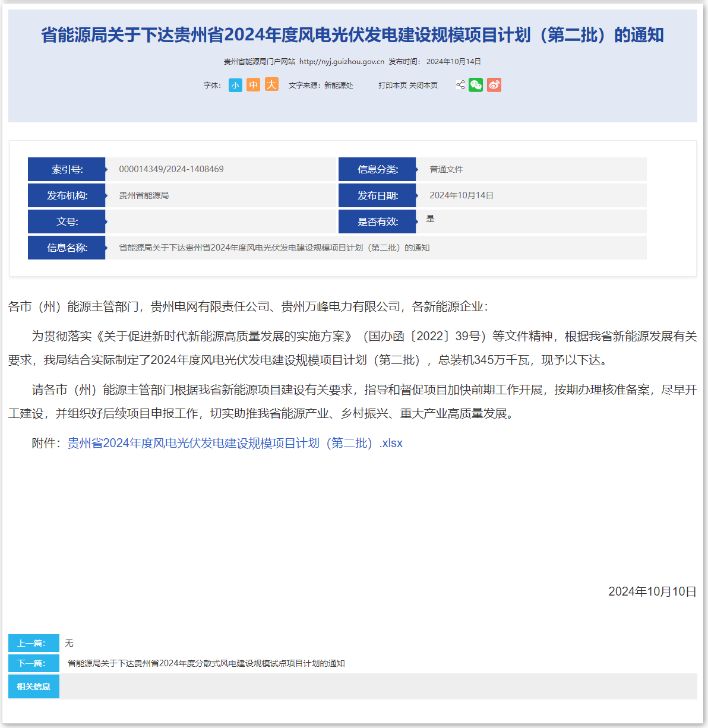Click the 上一篇 label
This screenshot has height=728, width=708.
click(34, 643)
